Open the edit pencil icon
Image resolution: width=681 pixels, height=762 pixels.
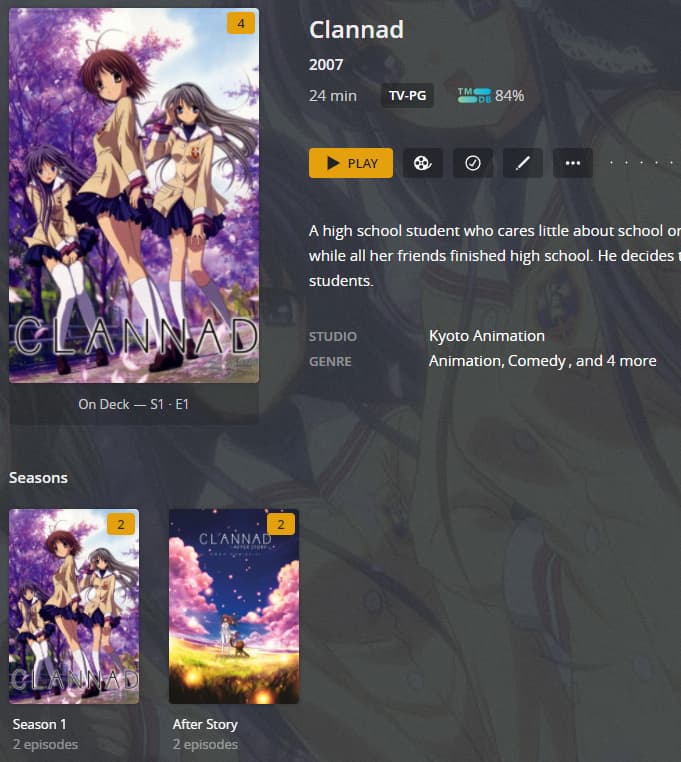coord(523,163)
